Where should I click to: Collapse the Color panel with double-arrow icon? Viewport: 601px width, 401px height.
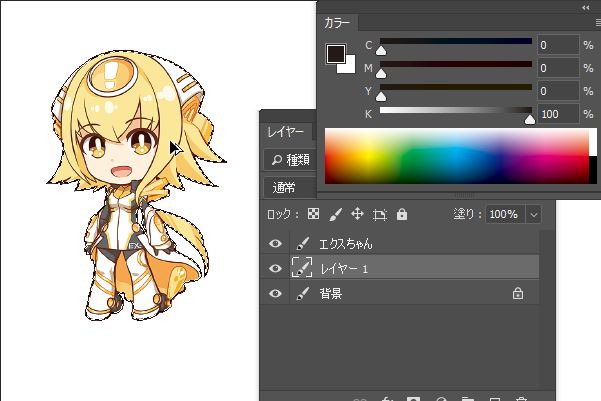point(585,7)
